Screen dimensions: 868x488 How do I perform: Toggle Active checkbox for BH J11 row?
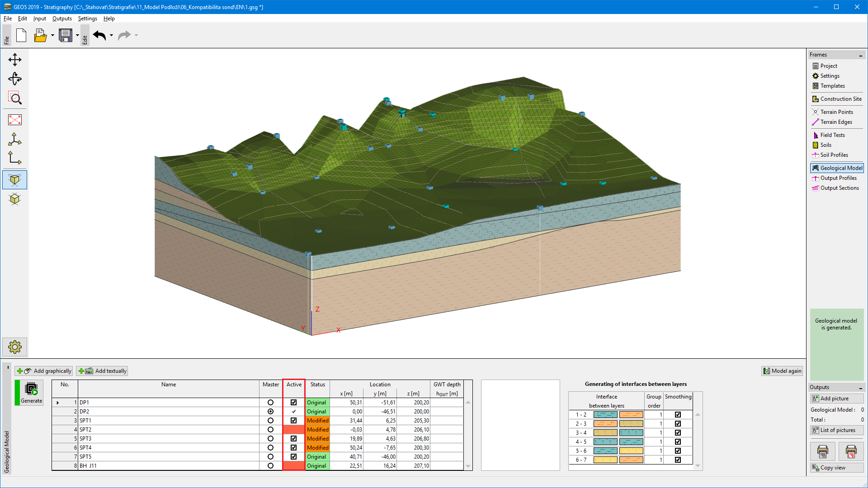click(293, 465)
